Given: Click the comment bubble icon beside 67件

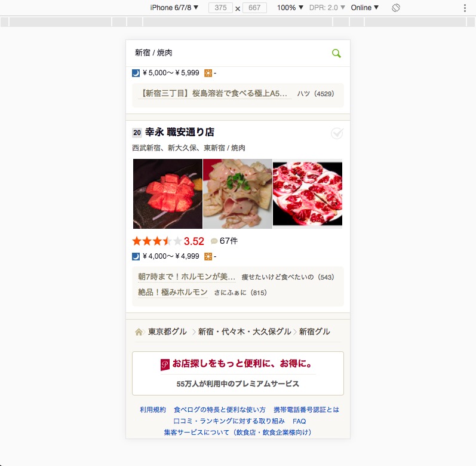Looking at the screenshot, I should coord(214,241).
